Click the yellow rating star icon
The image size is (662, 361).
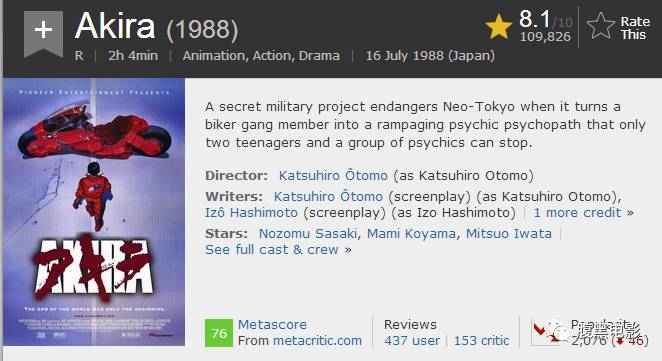point(499,26)
